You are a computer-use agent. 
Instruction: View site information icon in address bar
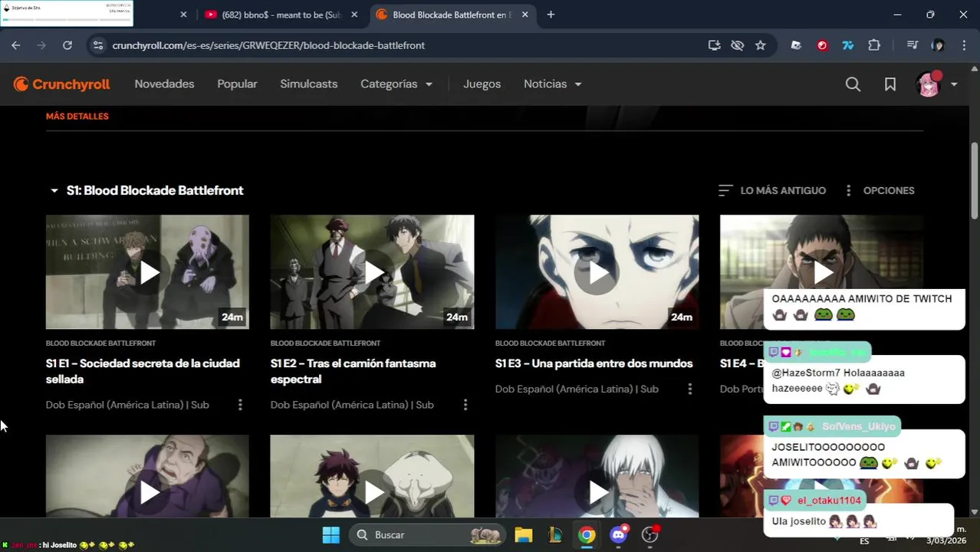[97, 45]
